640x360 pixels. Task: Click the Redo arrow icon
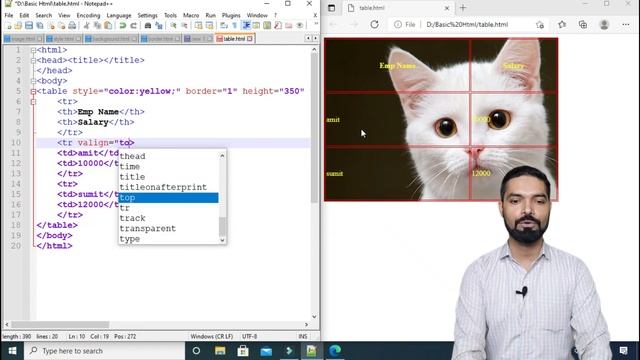coord(133,26)
